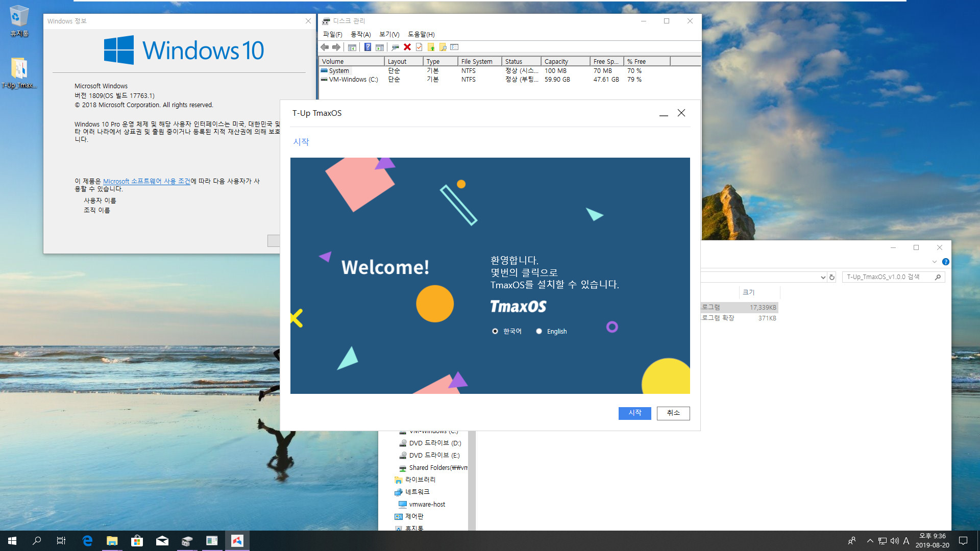
Task: Open Windows Start menu
Action: (12, 541)
